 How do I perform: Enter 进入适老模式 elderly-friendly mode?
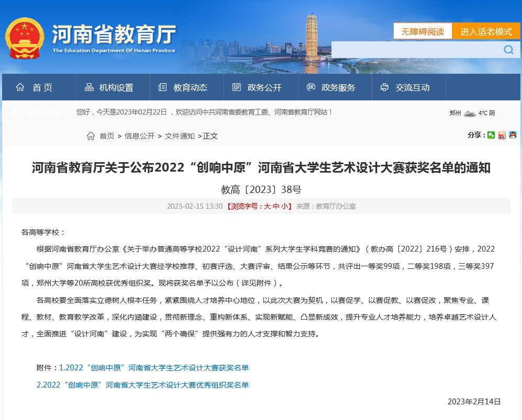[486, 31]
